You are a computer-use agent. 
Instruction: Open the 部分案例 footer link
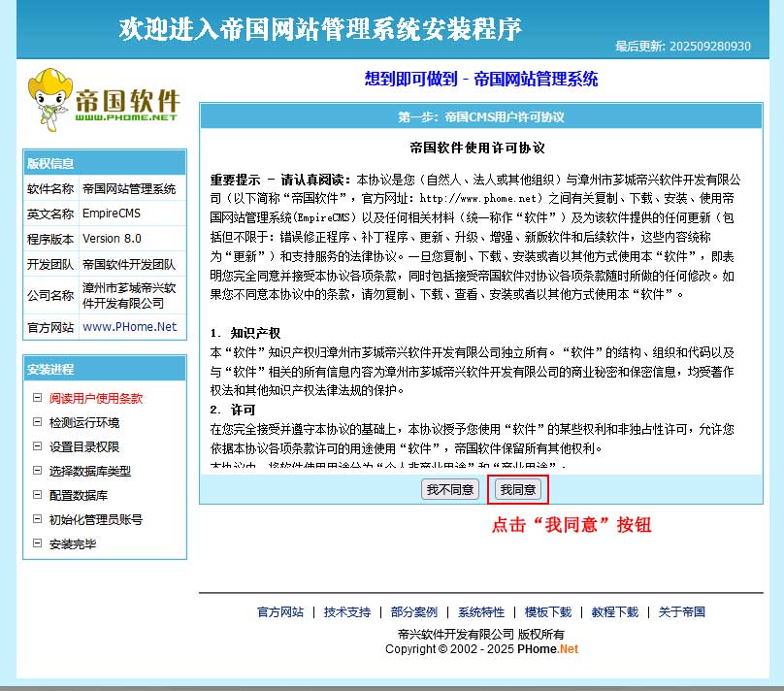click(414, 612)
